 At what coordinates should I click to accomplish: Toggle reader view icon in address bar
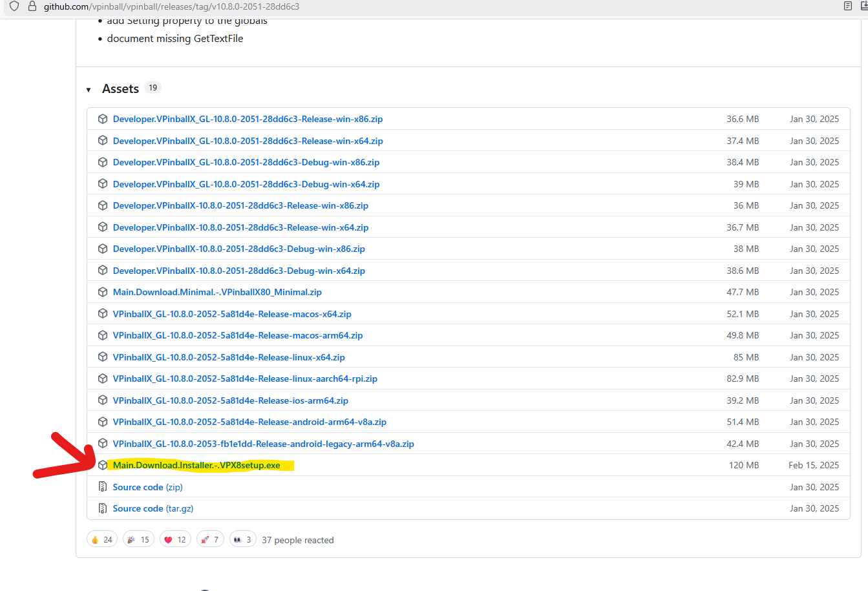(848, 6)
